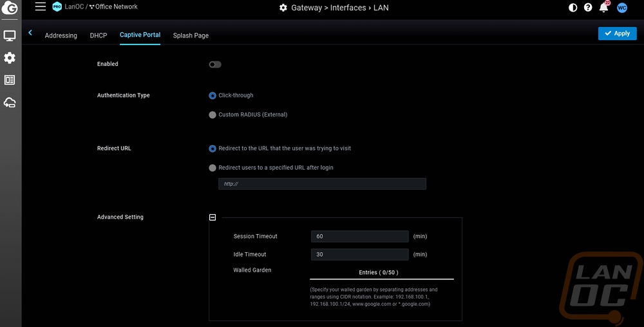The width and height of the screenshot is (644, 327).
Task: Open the settings gear sidebar icon
Action: coord(10,57)
